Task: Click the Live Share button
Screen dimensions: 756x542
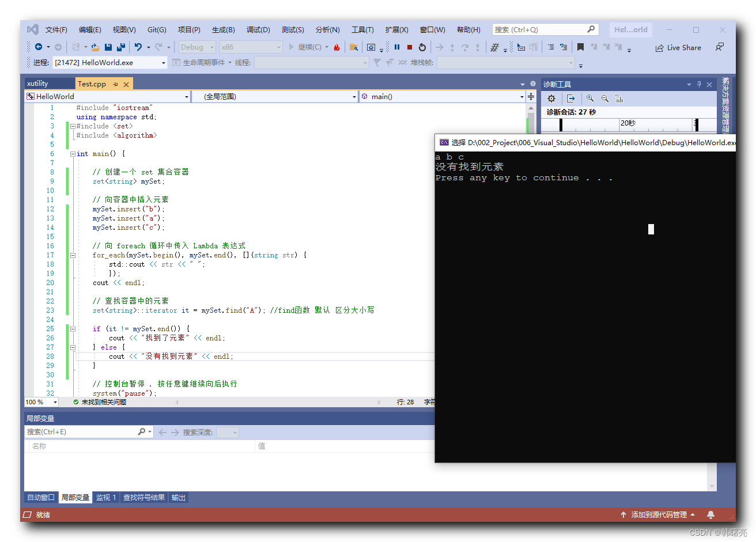Action: point(678,48)
